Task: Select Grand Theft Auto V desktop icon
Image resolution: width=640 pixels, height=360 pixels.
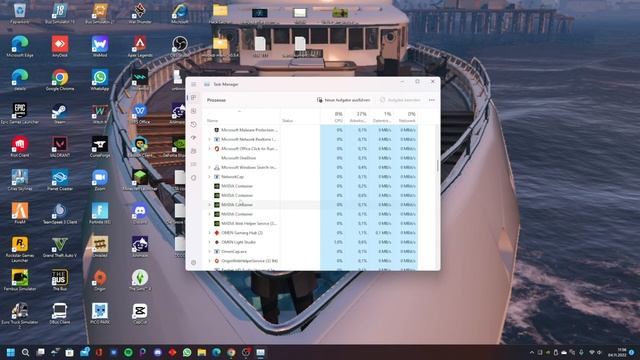Action: click(x=60, y=247)
